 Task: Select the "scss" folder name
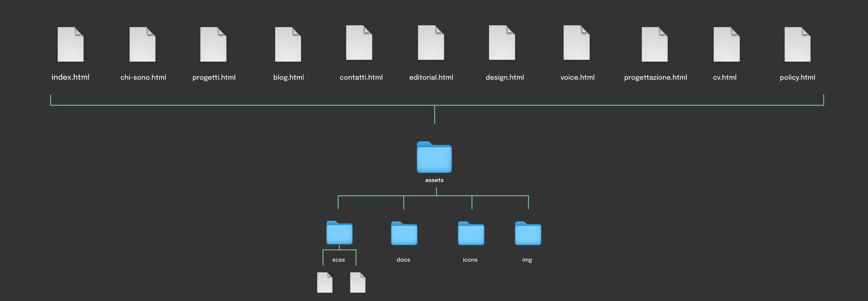point(339,260)
